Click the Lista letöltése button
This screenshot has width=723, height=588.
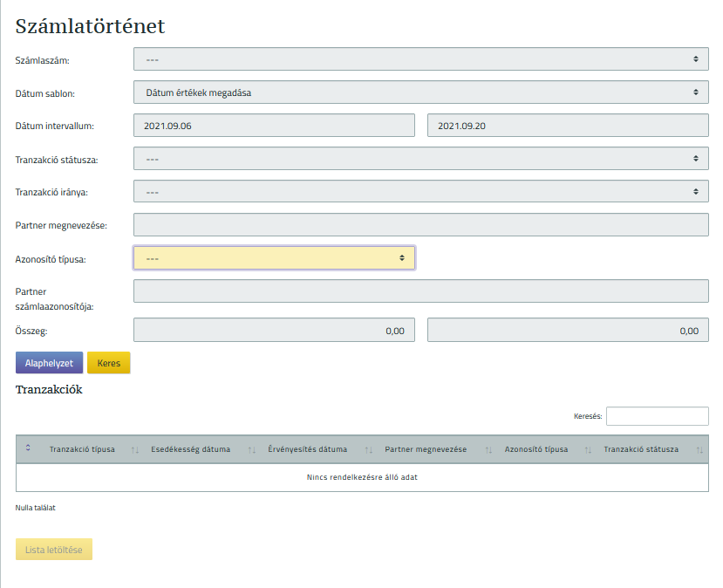point(54,550)
